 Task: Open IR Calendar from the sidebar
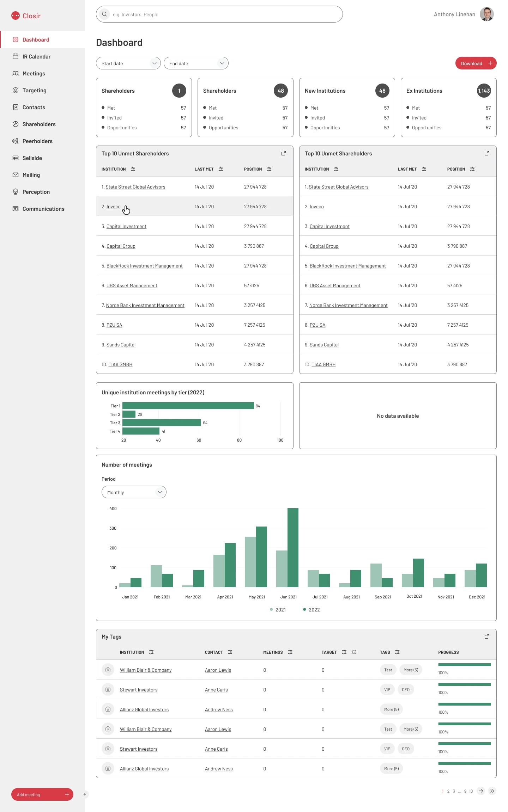pyautogui.click(x=42, y=56)
